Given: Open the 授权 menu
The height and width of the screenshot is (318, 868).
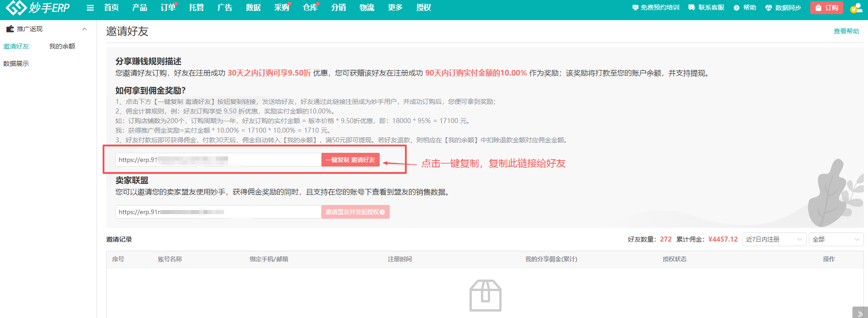Looking at the screenshot, I should pos(424,8).
